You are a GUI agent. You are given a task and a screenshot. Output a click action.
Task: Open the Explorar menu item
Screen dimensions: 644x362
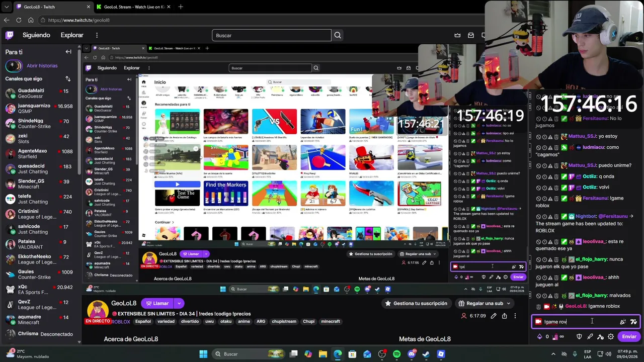click(72, 35)
